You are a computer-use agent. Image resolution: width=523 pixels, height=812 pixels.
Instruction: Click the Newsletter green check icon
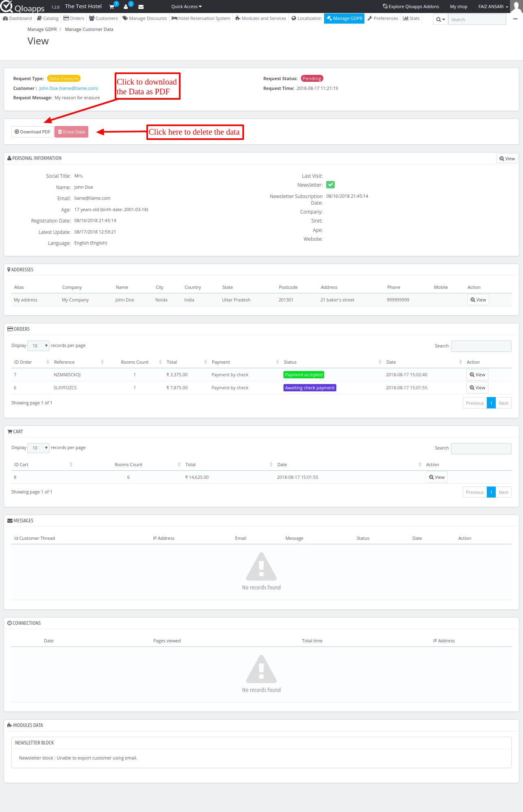(330, 185)
